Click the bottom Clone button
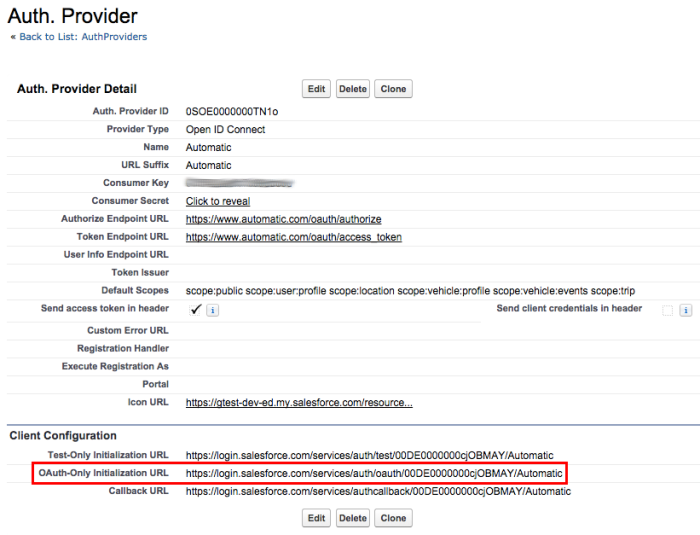Image resolution: width=700 pixels, height=535 pixels. (x=393, y=518)
